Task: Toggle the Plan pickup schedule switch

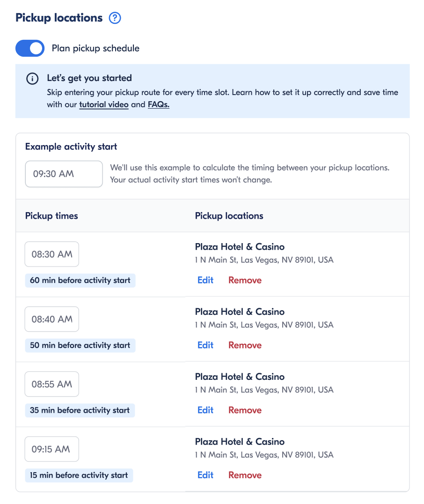Action: (x=30, y=48)
